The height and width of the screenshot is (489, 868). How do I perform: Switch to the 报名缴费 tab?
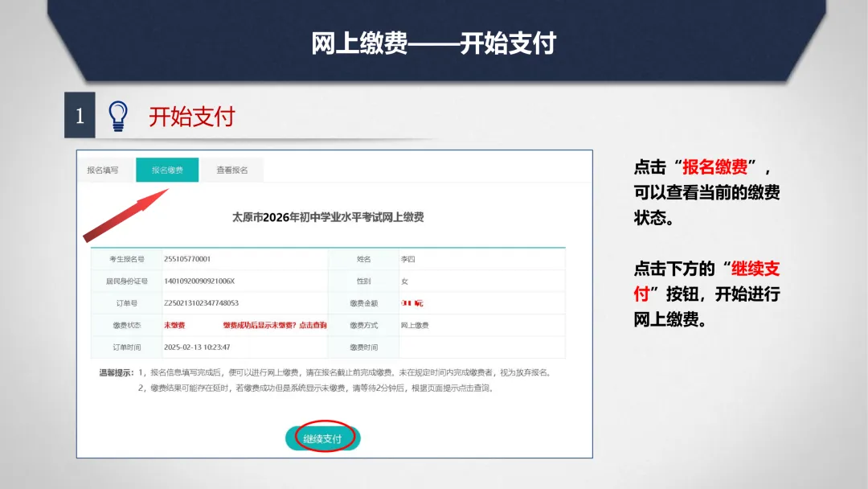[166, 170]
